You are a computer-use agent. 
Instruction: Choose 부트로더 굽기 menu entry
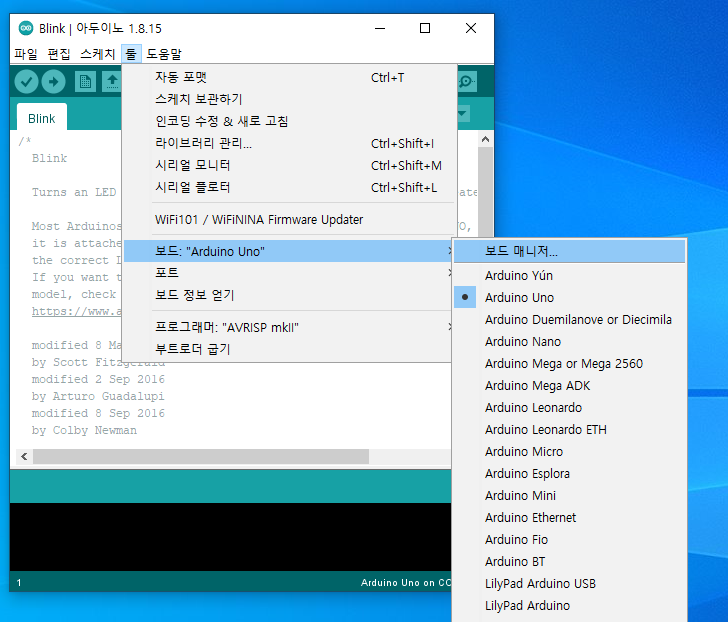click(288, 349)
